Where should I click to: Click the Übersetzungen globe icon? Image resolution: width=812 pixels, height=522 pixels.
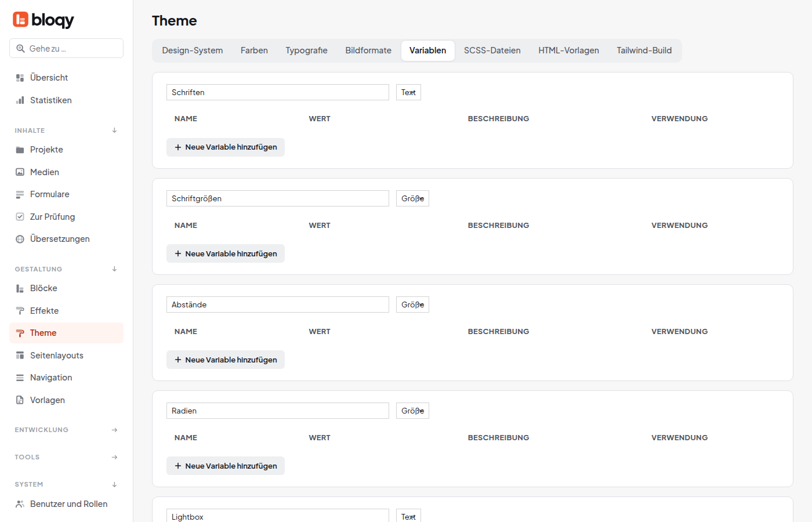(x=20, y=239)
